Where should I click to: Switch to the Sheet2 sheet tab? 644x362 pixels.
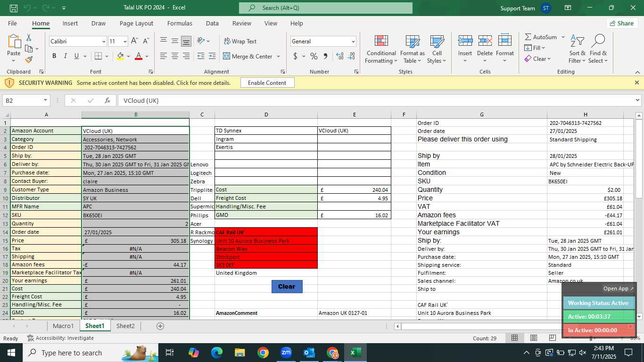pos(125,326)
